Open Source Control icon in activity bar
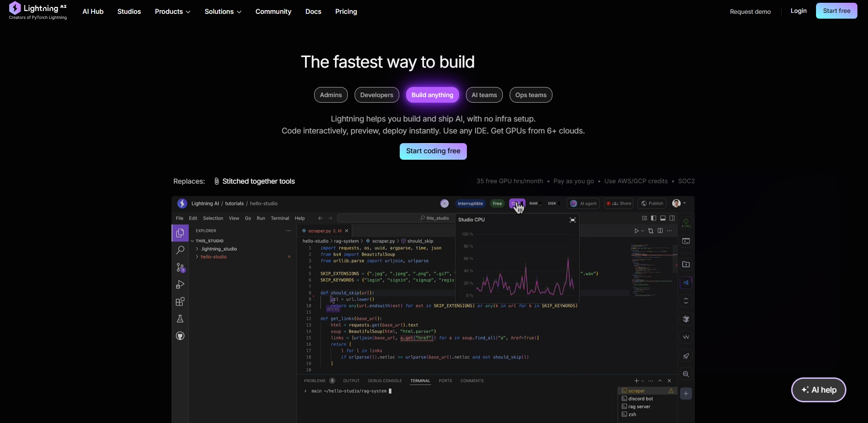This screenshot has height=423, width=868. coord(180,267)
